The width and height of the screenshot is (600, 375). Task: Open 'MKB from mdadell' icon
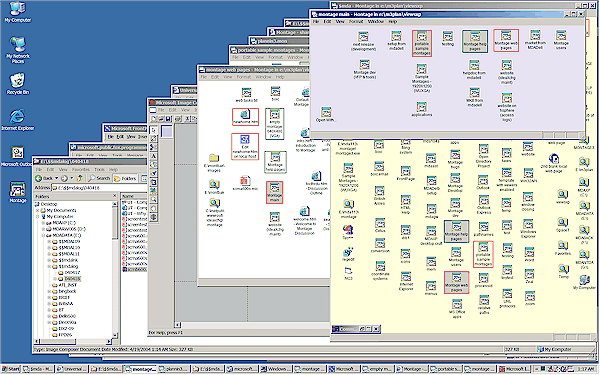[474, 98]
